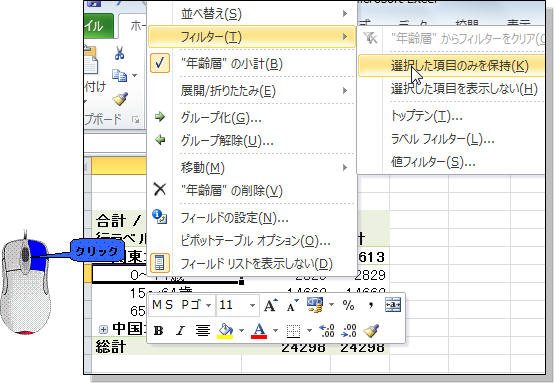Click the borders icon in mini toolbar
Image resolution: width=554 pixels, height=383 pixels.
[x=293, y=331]
